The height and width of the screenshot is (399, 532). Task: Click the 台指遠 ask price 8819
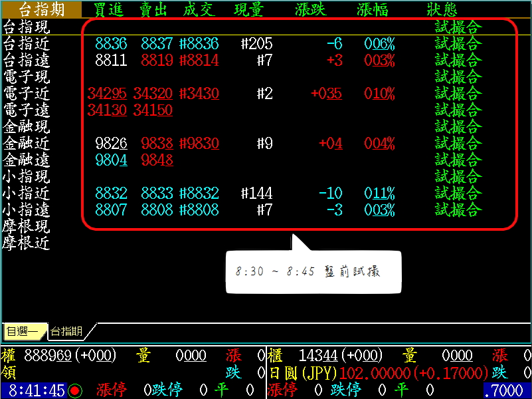157,61
